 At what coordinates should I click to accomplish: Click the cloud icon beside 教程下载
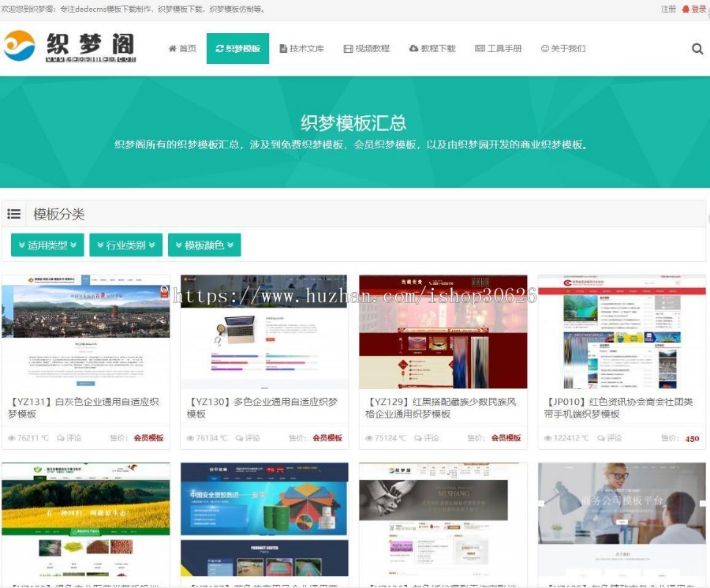point(414,48)
